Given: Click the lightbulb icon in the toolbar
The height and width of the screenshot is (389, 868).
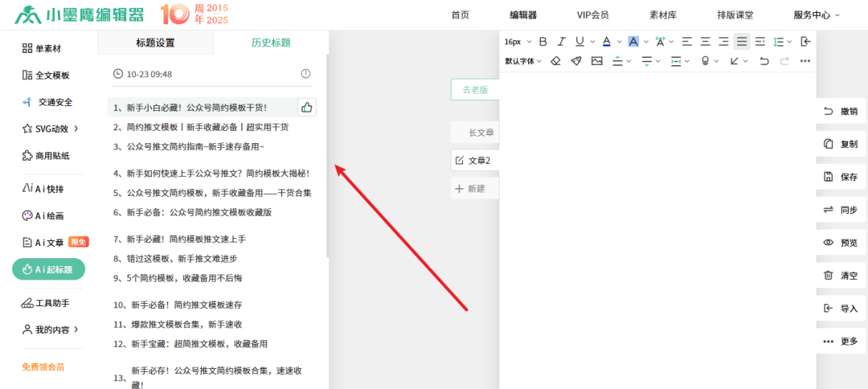Looking at the screenshot, I should (706, 61).
